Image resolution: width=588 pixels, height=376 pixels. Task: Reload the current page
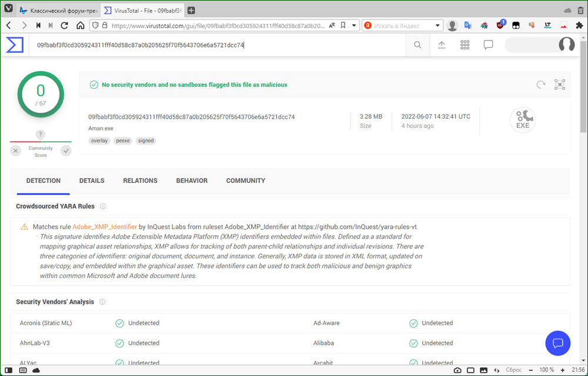(x=65, y=25)
